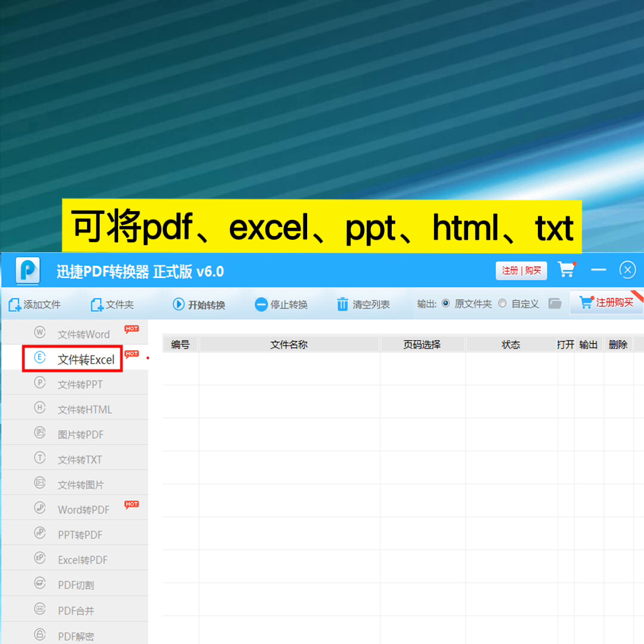Click the 输出 column header
The height and width of the screenshot is (644, 644).
point(589,344)
